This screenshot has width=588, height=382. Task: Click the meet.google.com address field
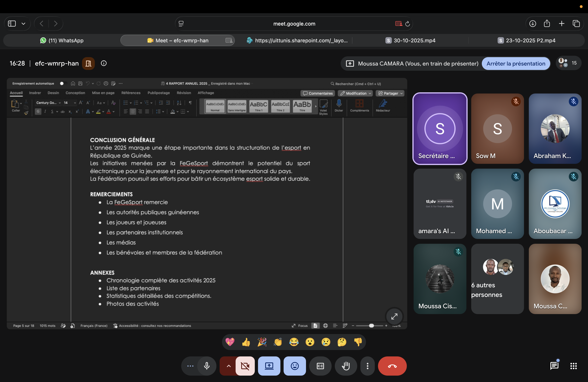(x=294, y=24)
